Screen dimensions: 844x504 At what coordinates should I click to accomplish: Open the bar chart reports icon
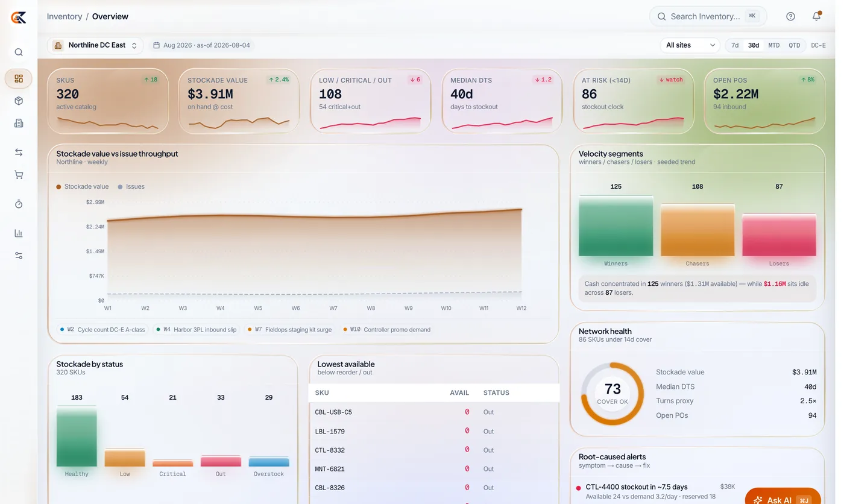point(19,233)
